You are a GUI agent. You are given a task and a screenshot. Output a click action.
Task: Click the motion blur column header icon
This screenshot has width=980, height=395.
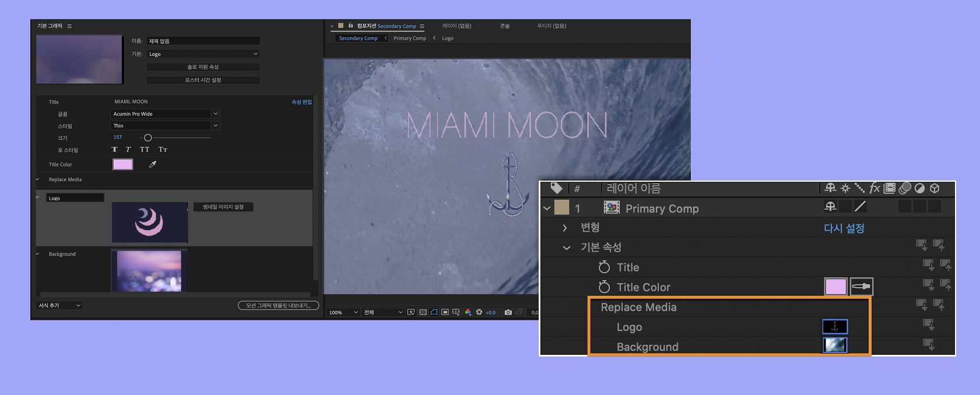[x=905, y=188]
